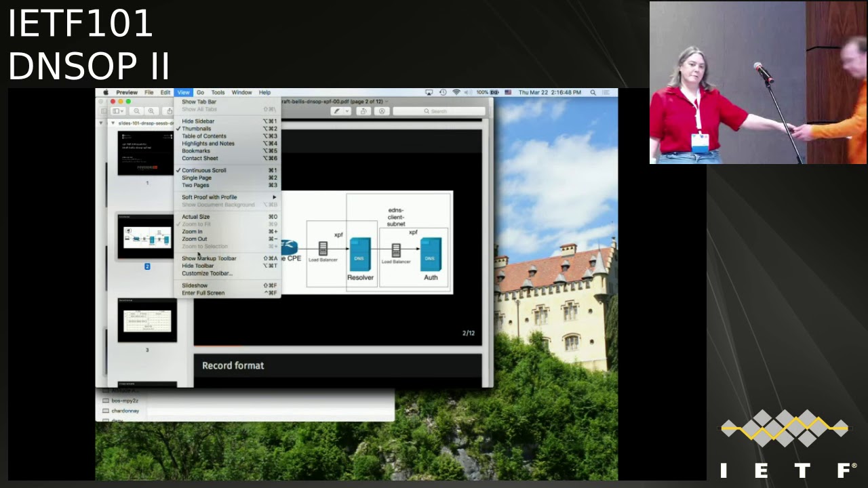Choose Actual Size menu item

[227, 217]
